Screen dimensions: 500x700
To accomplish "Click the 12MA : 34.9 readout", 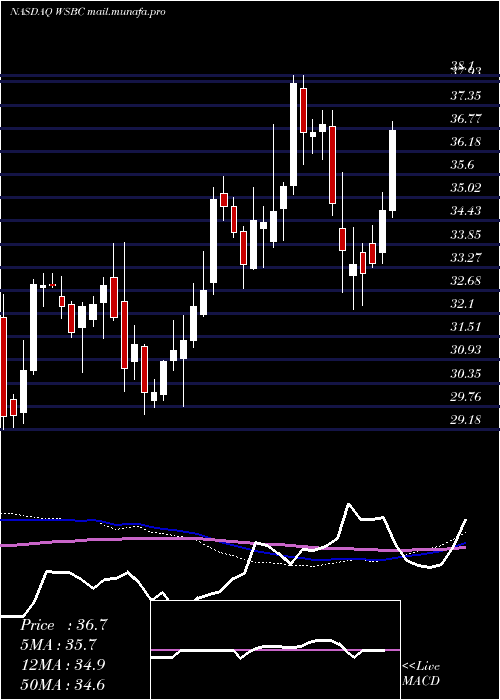I will (x=63, y=664).
